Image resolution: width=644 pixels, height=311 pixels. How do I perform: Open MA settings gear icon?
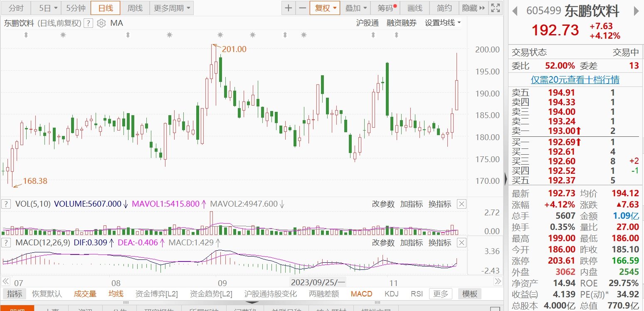(101, 23)
